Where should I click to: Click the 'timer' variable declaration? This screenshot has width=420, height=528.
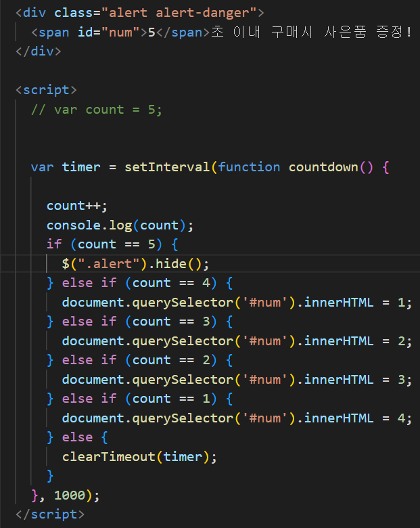81,167
